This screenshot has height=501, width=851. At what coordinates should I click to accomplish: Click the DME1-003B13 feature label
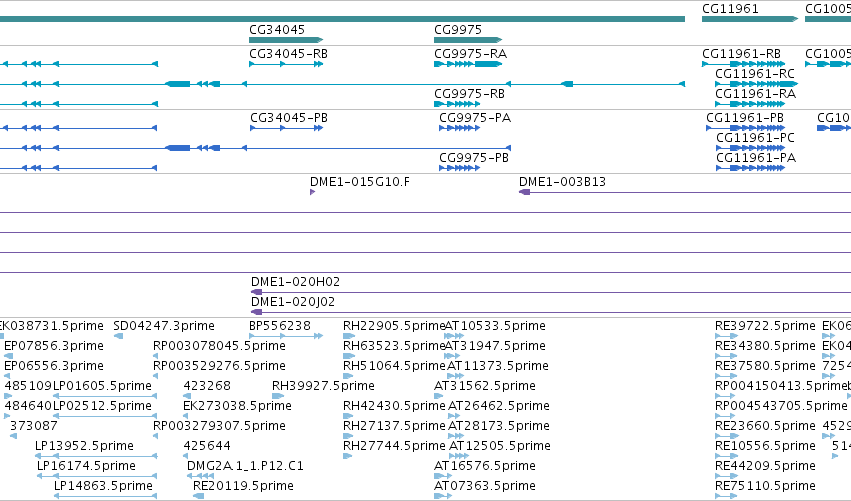click(x=562, y=182)
